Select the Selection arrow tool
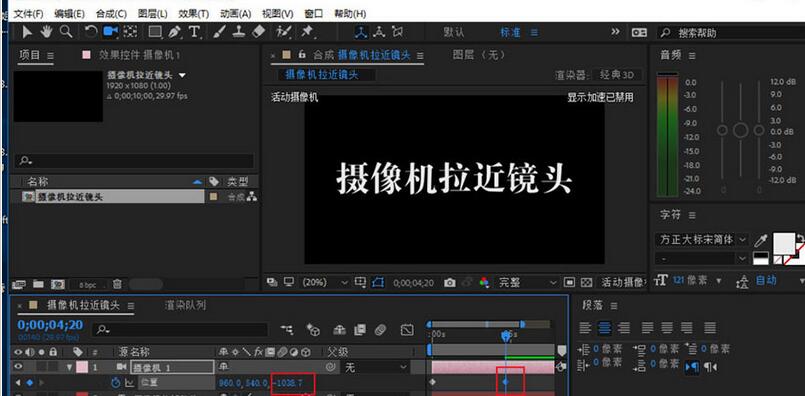The image size is (805, 396). click(27, 32)
